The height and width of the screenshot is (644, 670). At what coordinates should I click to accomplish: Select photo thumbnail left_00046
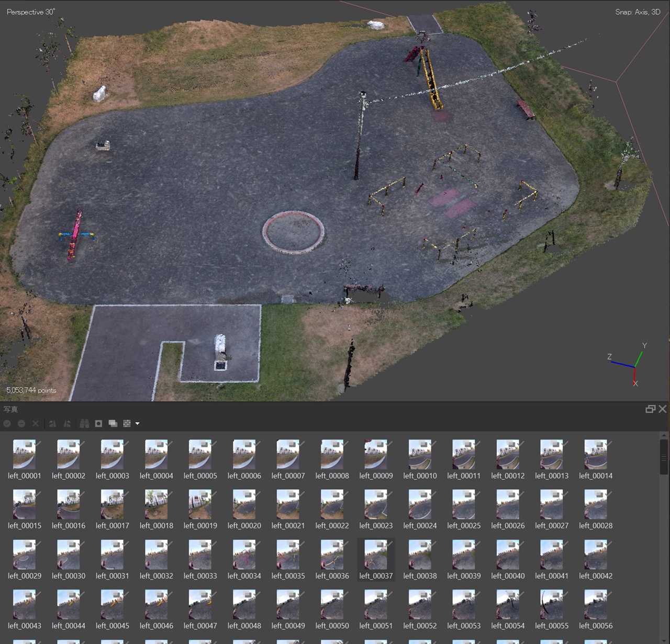coord(156,605)
